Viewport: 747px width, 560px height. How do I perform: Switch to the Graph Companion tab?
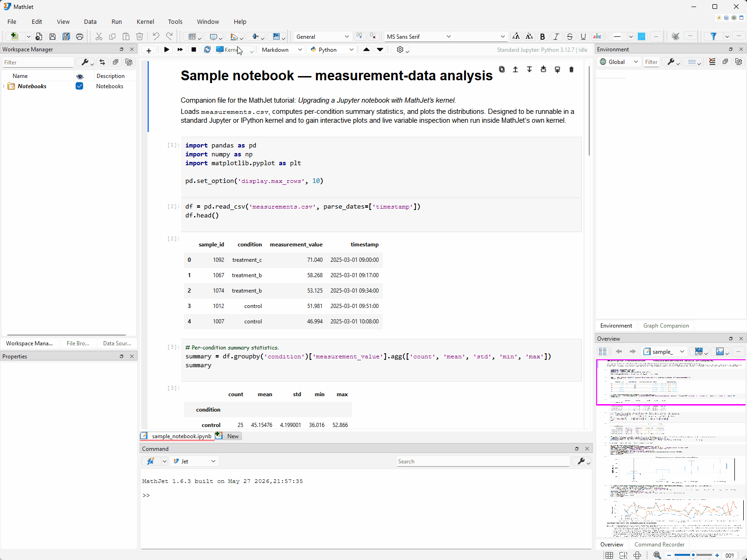[666, 326]
